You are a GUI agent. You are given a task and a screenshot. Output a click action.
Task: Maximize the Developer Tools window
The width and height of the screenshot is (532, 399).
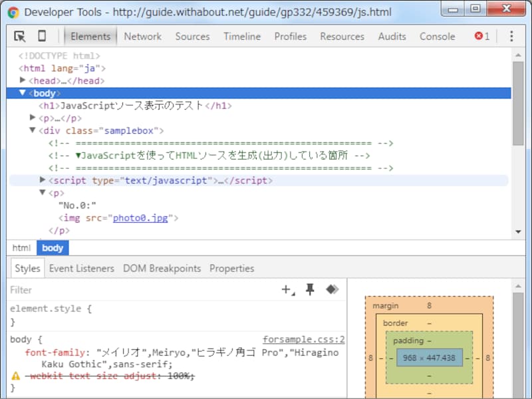click(x=475, y=9)
